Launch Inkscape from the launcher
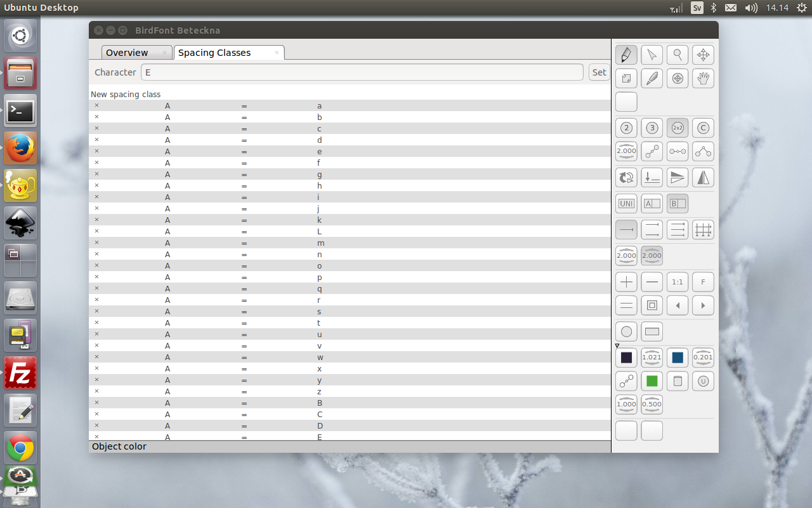 tap(20, 223)
